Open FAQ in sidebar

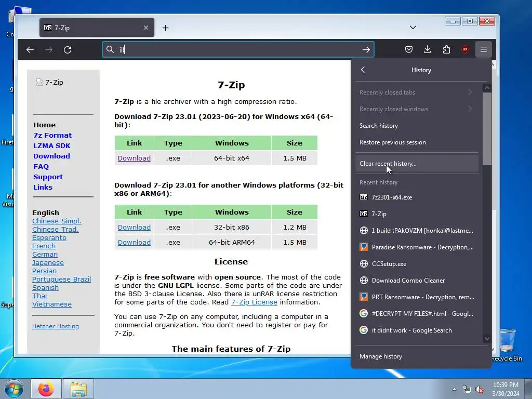point(41,167)
